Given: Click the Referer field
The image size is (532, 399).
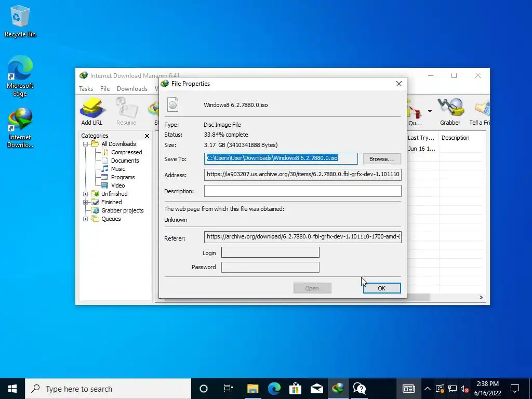Looking at the screenshot, I should [x=303, y=237].
